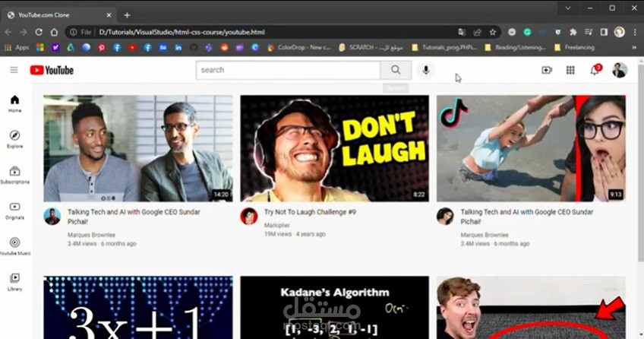Open YouTube Music in sidebar
This screenshot has width=644, height=339.
pyautogui.click(x=14, y=246)
